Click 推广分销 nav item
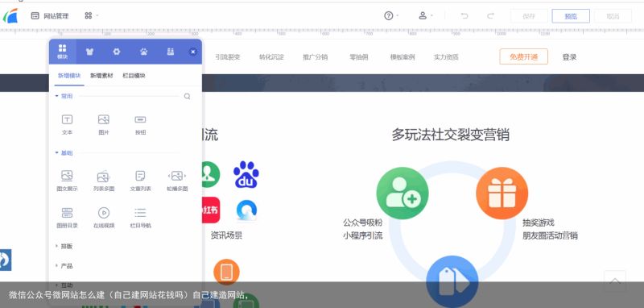 pyautogui.click(x=315, y=57)
